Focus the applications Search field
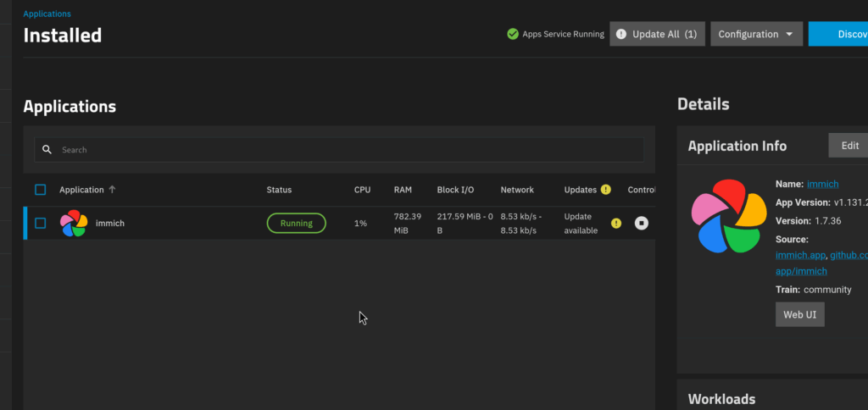Image resolution: width=868 pixels, height=410 pixels. (339, 150)
